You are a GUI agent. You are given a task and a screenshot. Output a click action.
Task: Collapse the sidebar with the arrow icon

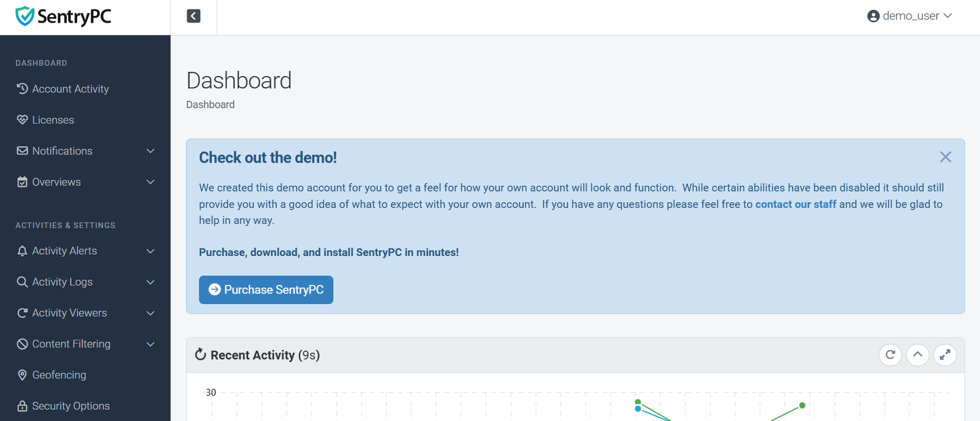pos(194,16)
